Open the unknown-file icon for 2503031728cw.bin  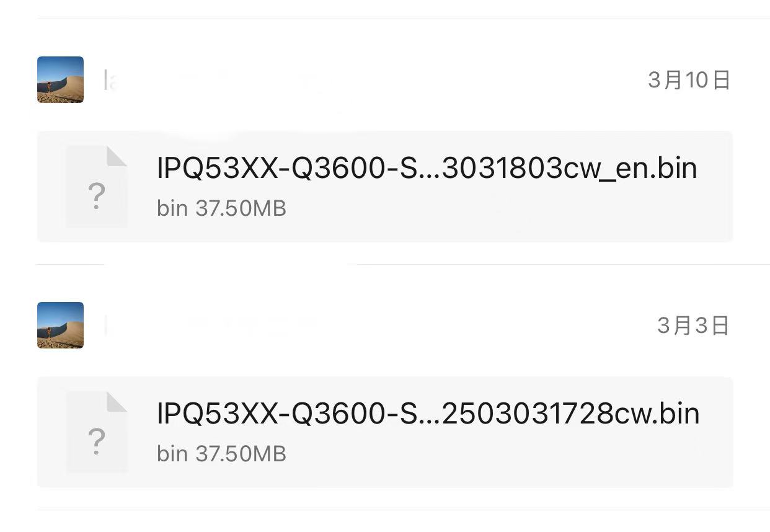coord(97,432)
